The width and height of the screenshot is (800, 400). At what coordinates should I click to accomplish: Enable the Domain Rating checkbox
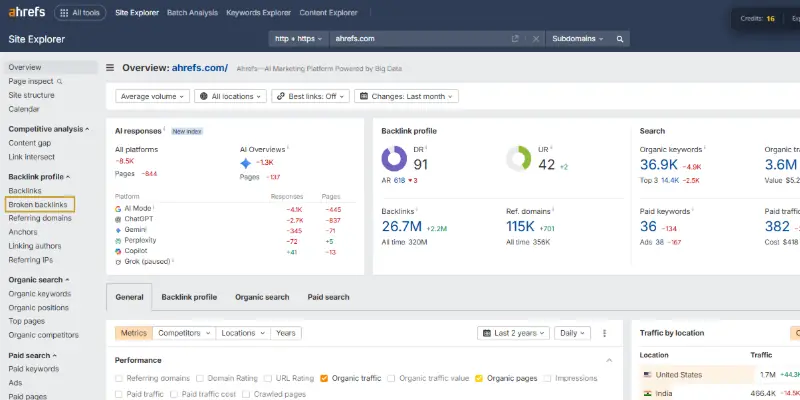[x=200, y=379]
